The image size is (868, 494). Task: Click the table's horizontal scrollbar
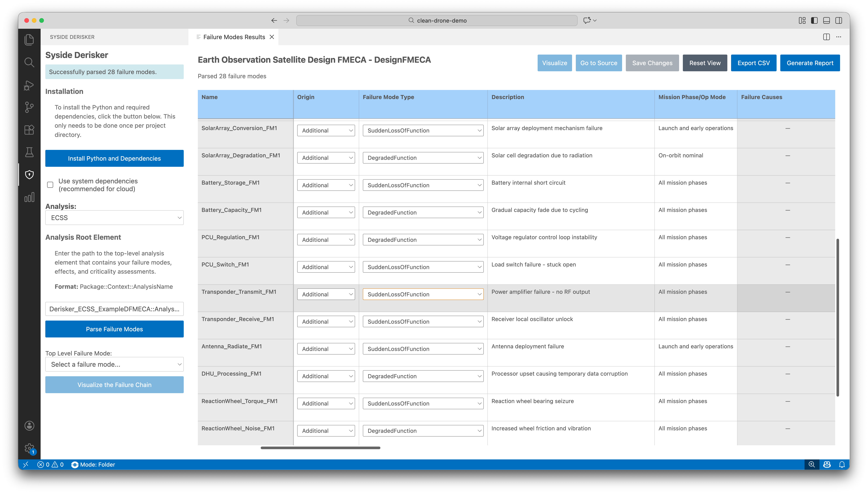pos(320,448)
